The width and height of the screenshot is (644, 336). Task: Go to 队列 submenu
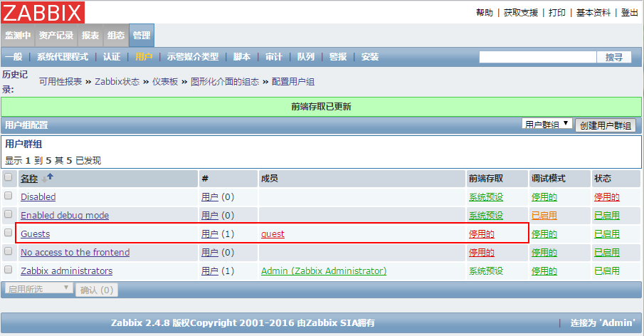point(306,57)
